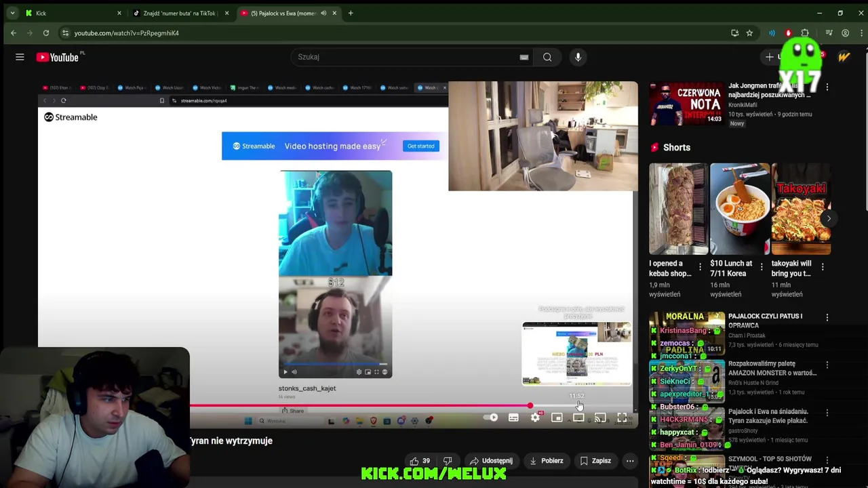Open the browser Extensions puzzle icon

pyautogui.click(x=805, y=33)
